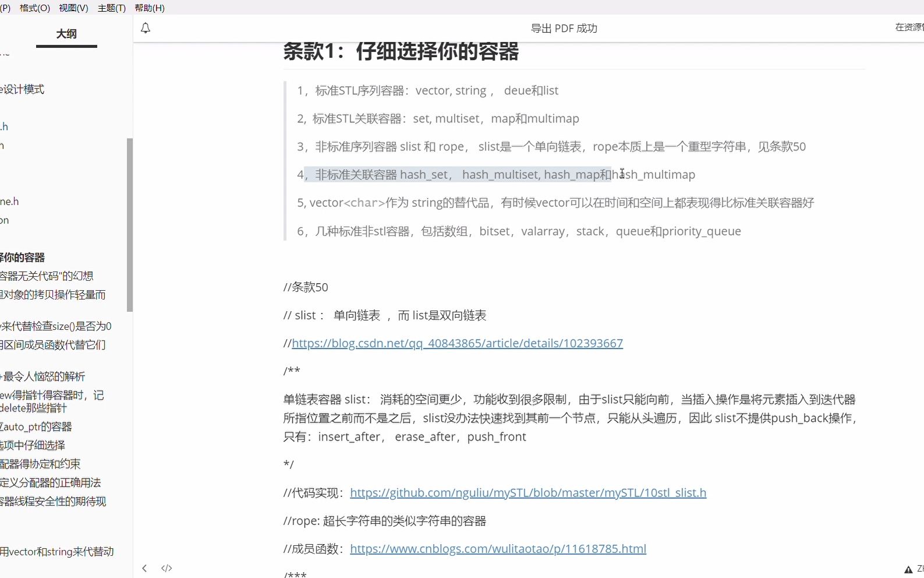Open the 主题(T) menu

point(111,8)
